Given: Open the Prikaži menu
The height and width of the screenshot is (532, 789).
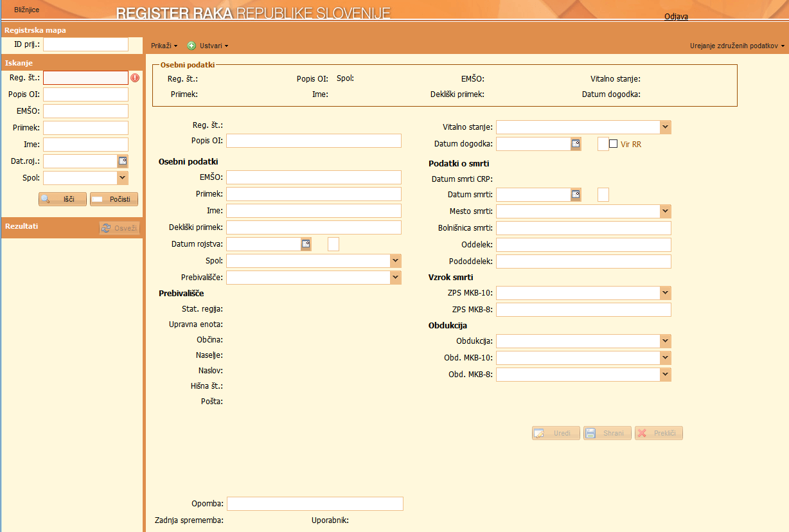Looking at the screenshot, I should coord(164,46).
